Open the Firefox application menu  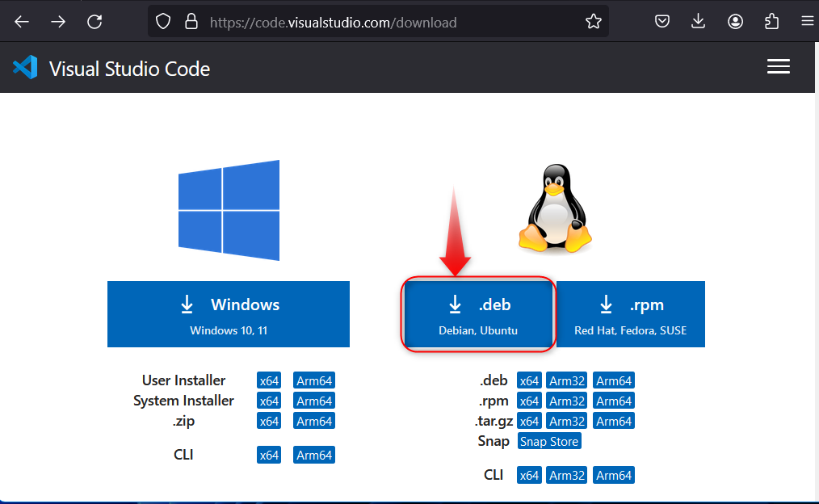coord(807,22)
